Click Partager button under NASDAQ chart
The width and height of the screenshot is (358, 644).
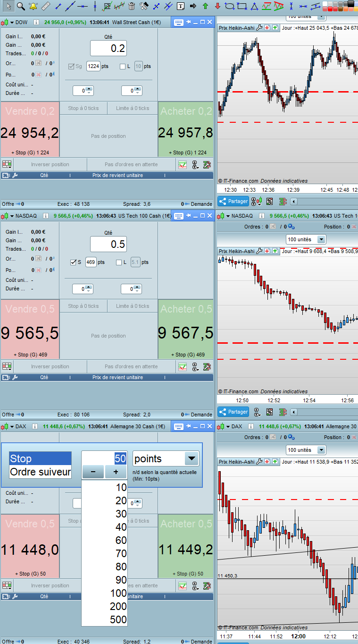coord(233,412)
